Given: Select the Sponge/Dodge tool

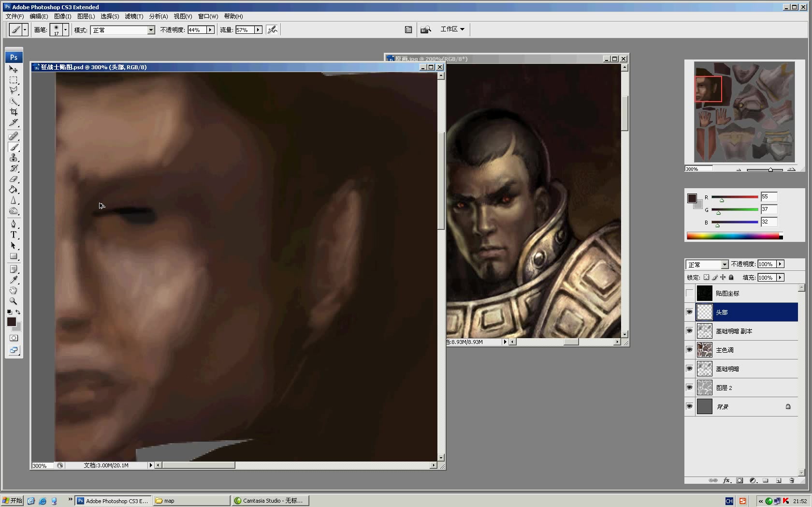Looking at the screenshot, I should point(14,211).
